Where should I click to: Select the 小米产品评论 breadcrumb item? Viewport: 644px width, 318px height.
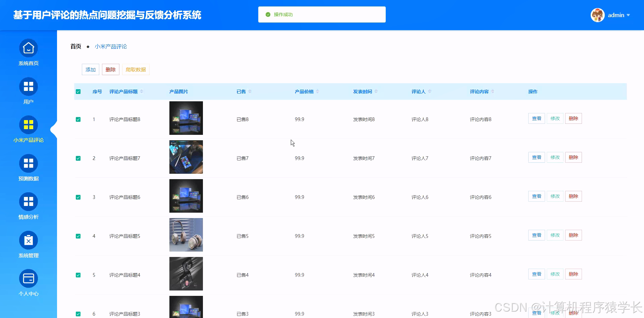pyautogui.click(x=111, y=46)
